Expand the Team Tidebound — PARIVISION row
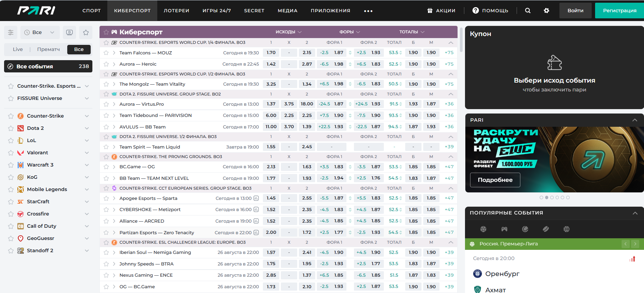Viewport: 644px width, 293px height. (114, 115)
